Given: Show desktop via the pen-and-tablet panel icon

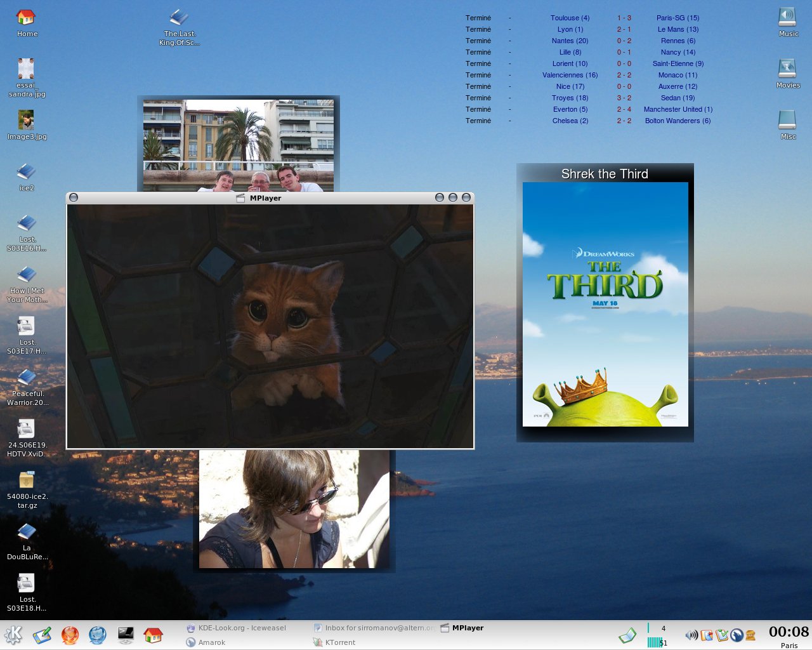Looking at the screenshot, I should [42, 635].
